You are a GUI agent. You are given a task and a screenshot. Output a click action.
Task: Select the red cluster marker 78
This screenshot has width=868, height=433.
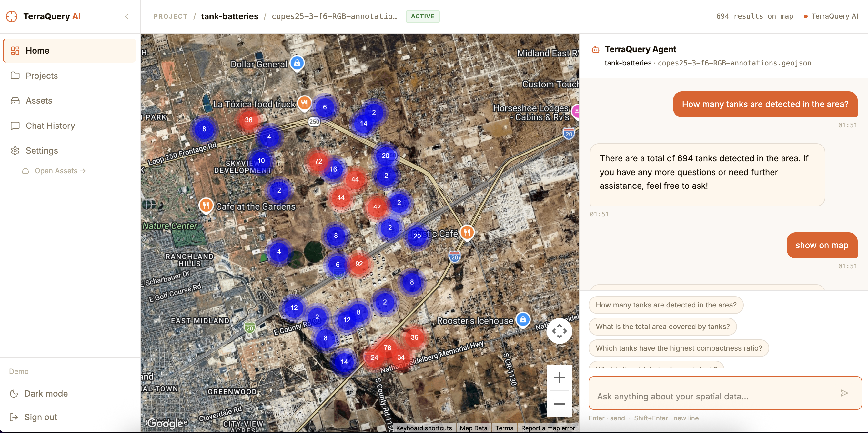tap(387, 347)
